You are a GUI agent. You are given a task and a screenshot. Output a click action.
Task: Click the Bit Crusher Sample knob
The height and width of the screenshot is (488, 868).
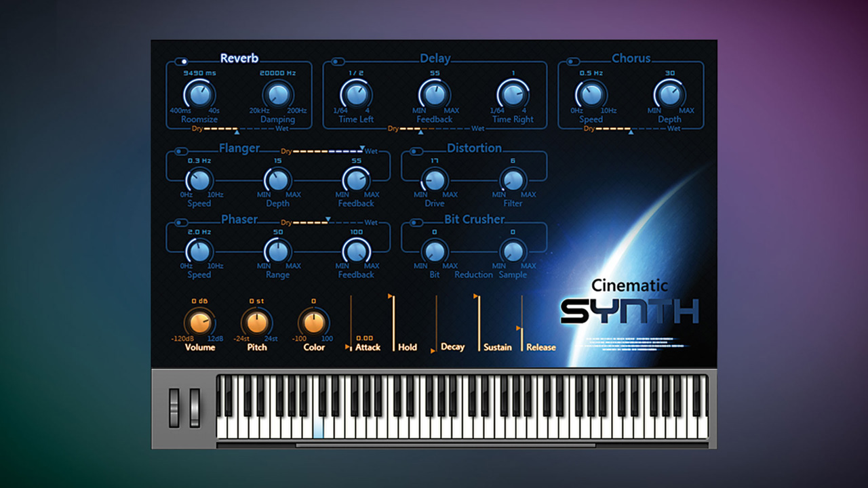tap(513, 251)
